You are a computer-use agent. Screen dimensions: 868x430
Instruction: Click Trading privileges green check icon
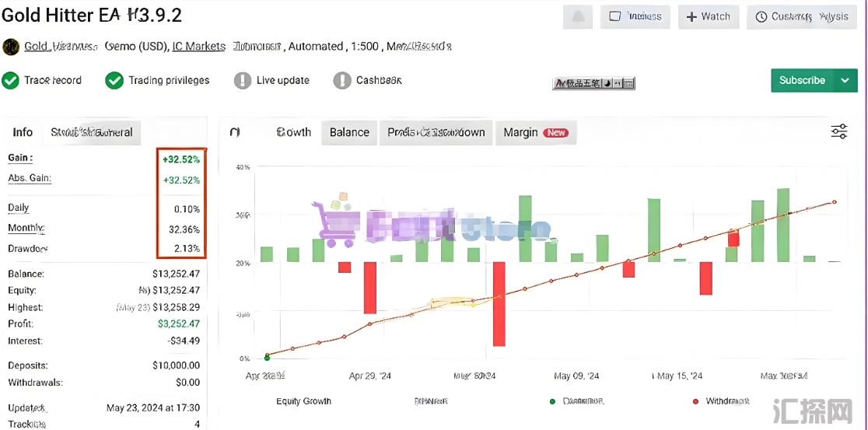coord(114,80)
